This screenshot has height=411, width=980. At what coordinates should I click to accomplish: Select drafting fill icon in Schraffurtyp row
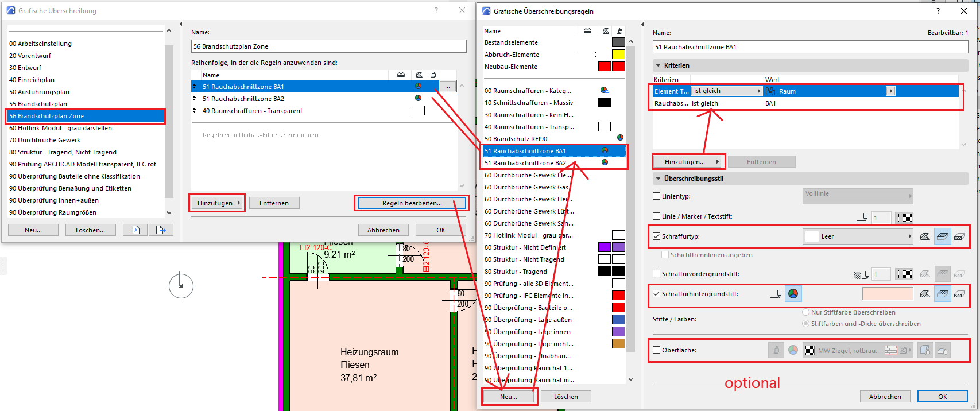(x=925, y=236)
